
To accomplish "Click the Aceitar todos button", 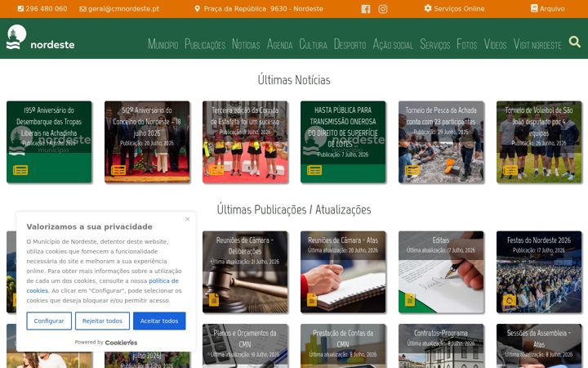I will 159,321.
